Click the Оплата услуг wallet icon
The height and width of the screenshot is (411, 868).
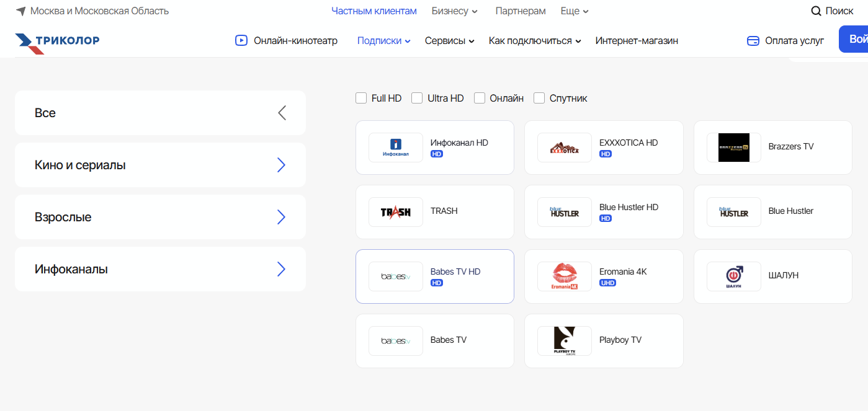coord(753,41)
